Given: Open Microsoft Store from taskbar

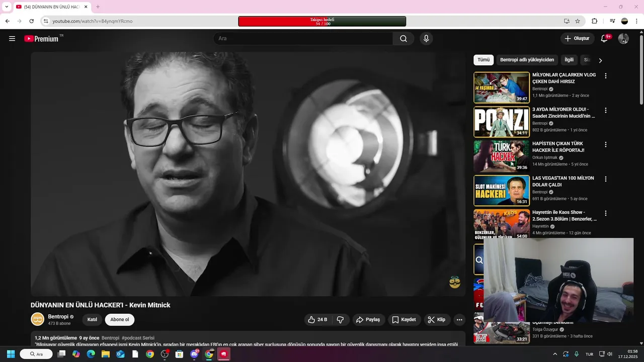Looking at the screenshot, I should (179, 354).
